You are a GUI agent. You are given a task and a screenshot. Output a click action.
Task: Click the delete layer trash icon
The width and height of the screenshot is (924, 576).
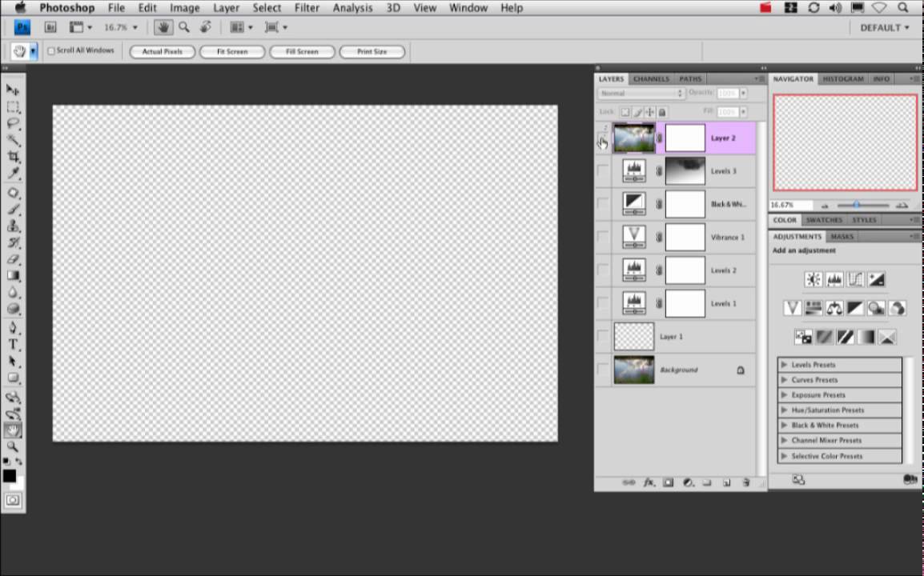pyautogui.click(x=746, y=482)
